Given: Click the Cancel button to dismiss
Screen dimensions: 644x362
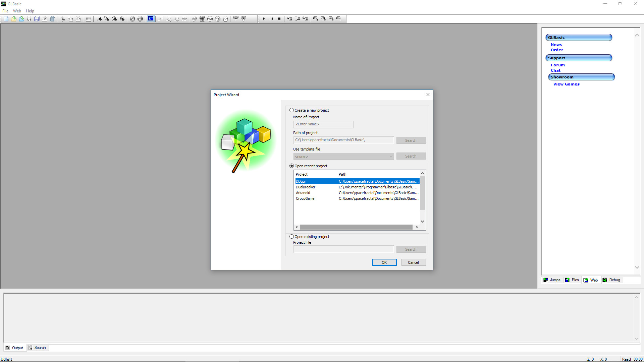Looking at the screenshot, I should [413, 262].
